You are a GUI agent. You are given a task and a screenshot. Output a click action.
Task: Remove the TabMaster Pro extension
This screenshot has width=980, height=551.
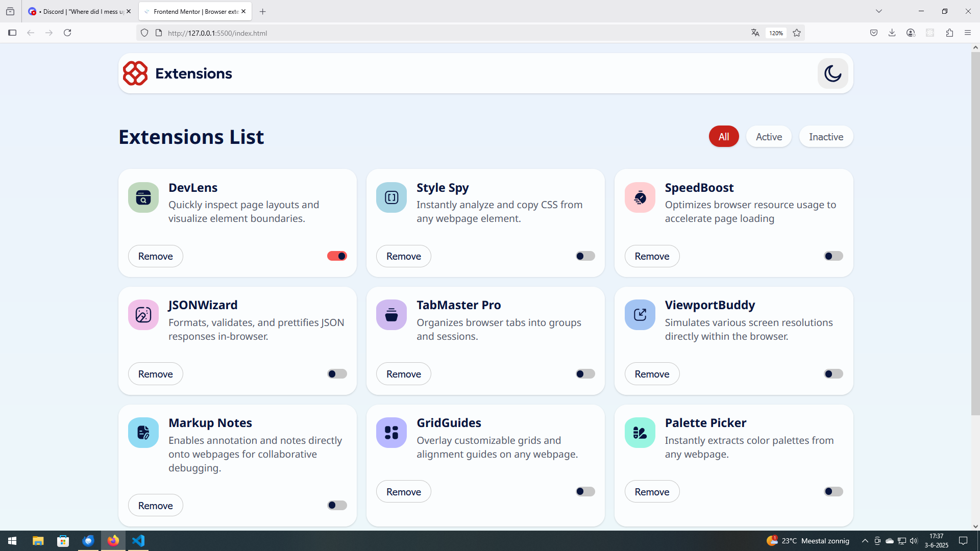coord(403,374)
